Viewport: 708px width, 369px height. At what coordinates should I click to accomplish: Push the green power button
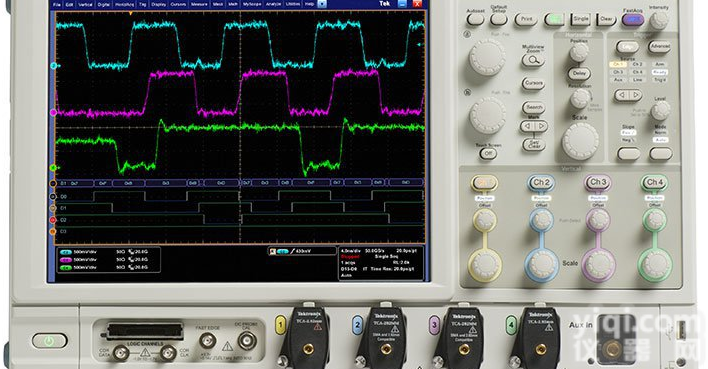pos(49,341)
